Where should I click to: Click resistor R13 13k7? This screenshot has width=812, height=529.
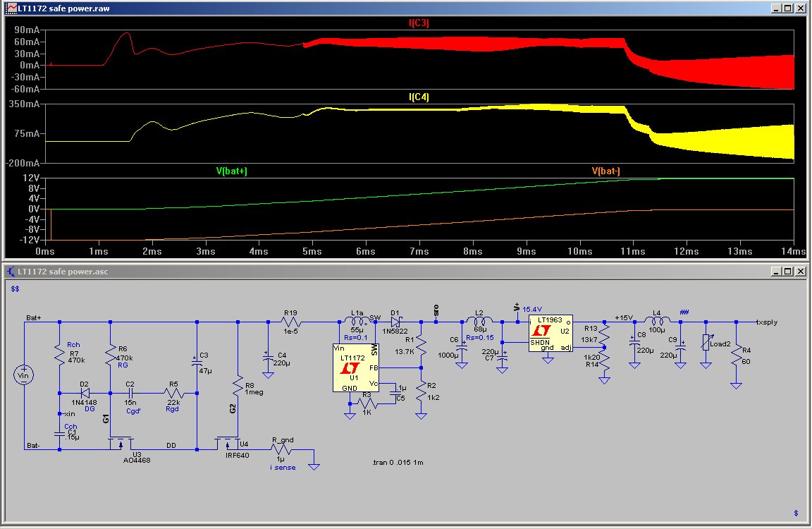(604, 336)
